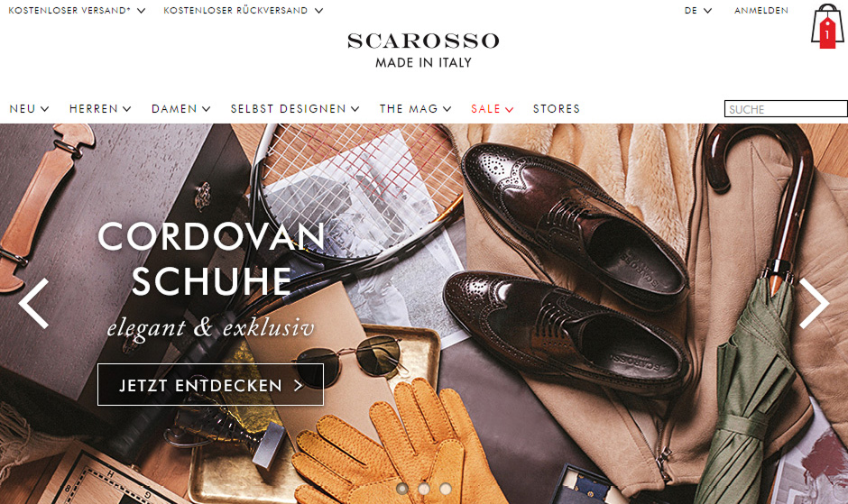Open the Damen menu
Viewport: 848px width, 504px height.
coord(180,109)
